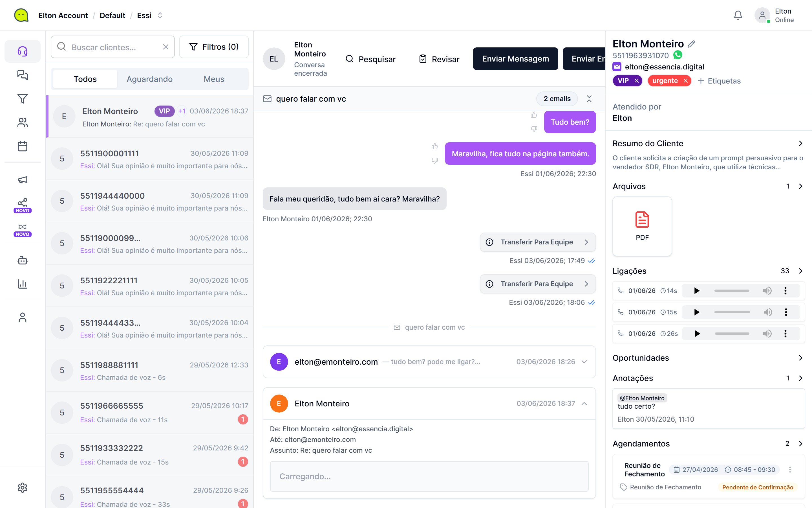Screen dimensions: 812x508
Task: Select the Todos tab
Action: tap(85, 79)
